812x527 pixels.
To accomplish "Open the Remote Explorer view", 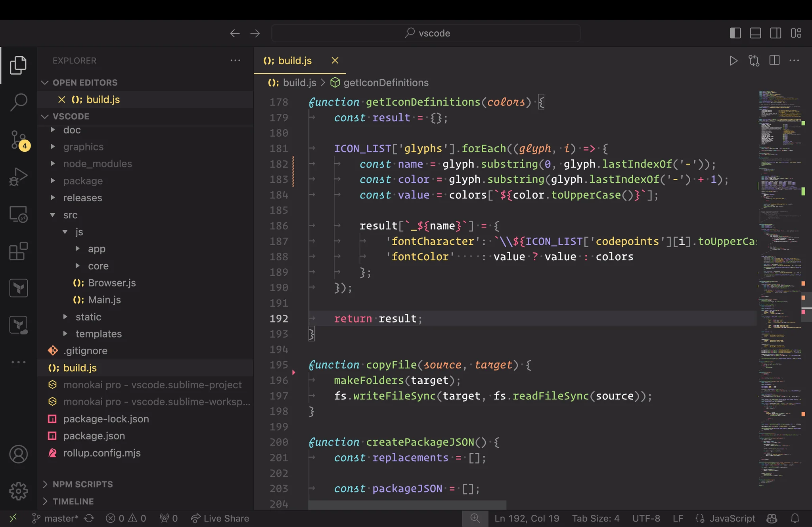I will tap(18, 214).
